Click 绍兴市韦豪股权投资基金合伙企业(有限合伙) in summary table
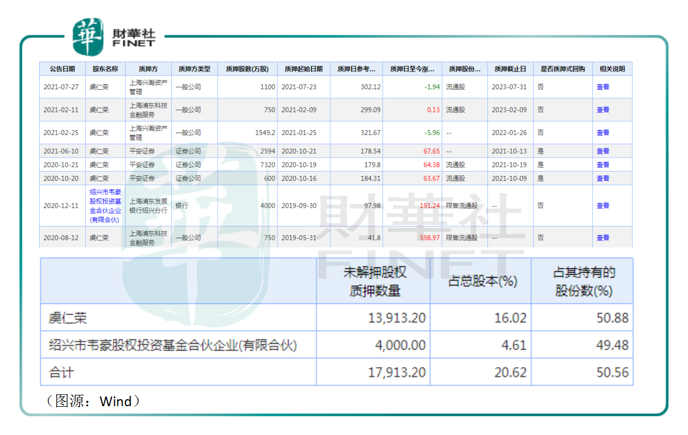 [x=173, y=345]
